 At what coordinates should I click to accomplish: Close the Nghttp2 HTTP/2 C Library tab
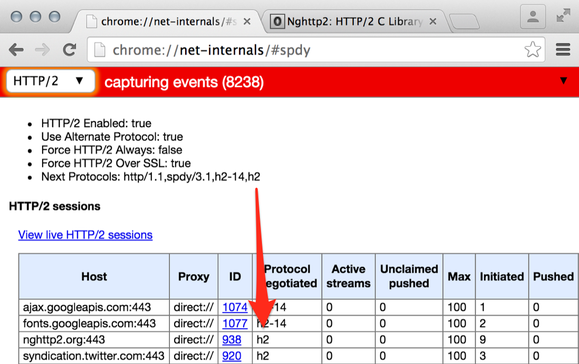[433, 22]
